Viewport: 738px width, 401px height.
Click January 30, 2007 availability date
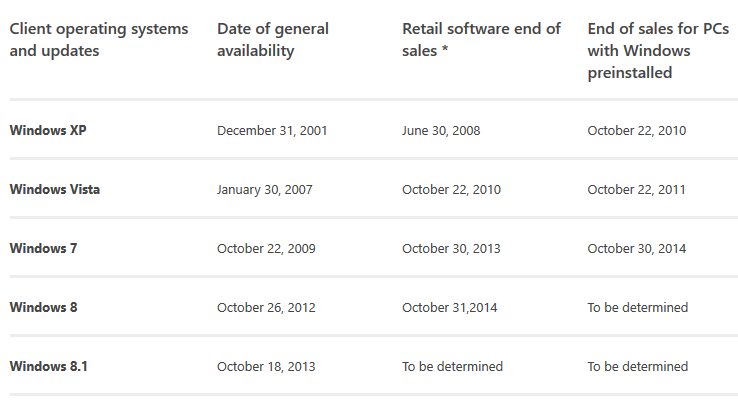(265, 190)
